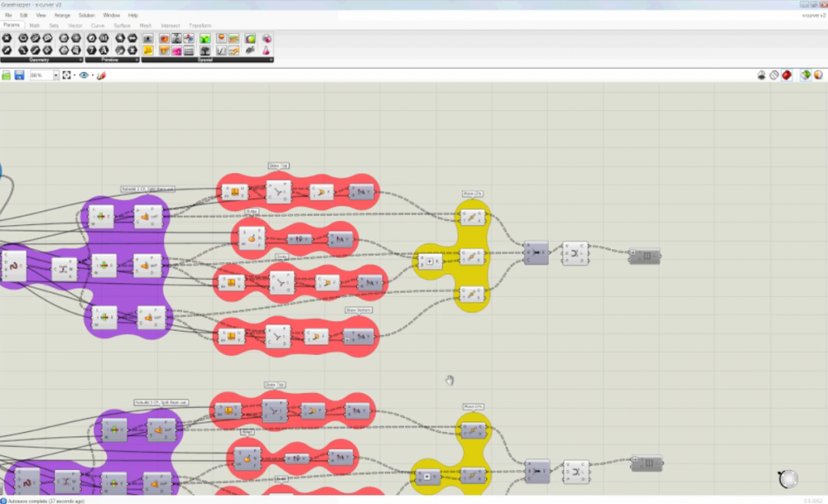This screenshot has height=504, width=828.
Task: Switch to the Math tab
Action: pyautogui.click(x=35, y=25)
